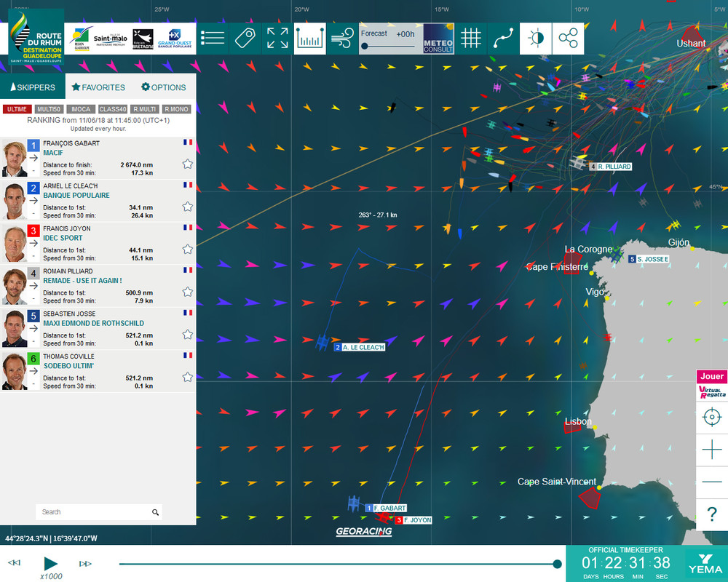Open the IDEC SPORT boat entry
This screenshot has width=728, height=582.
tap(63, 238)
